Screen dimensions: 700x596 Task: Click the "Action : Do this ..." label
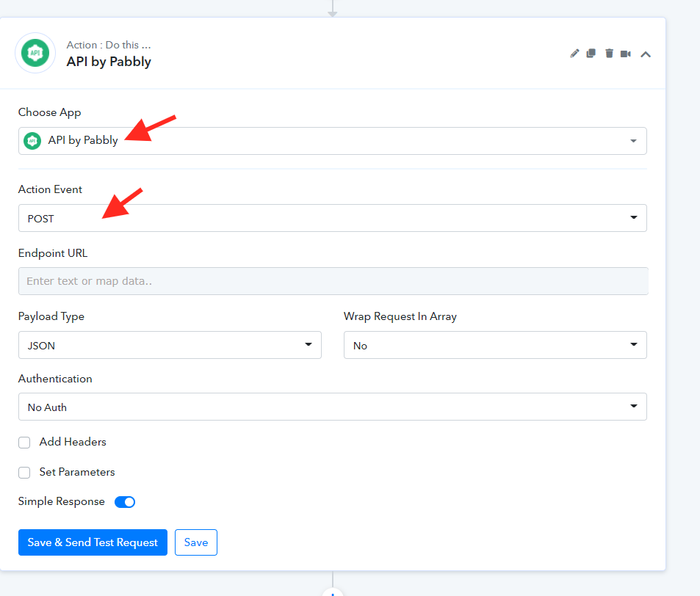(109, 45)
